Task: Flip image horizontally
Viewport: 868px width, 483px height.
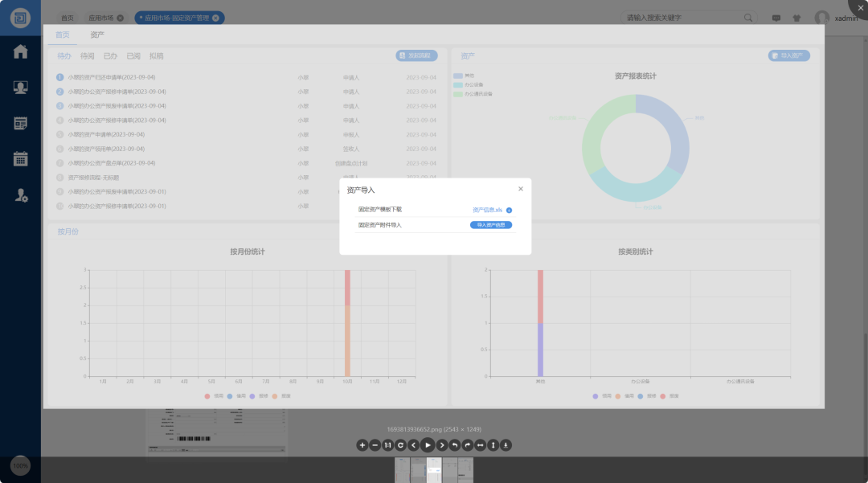Action: 480,444
